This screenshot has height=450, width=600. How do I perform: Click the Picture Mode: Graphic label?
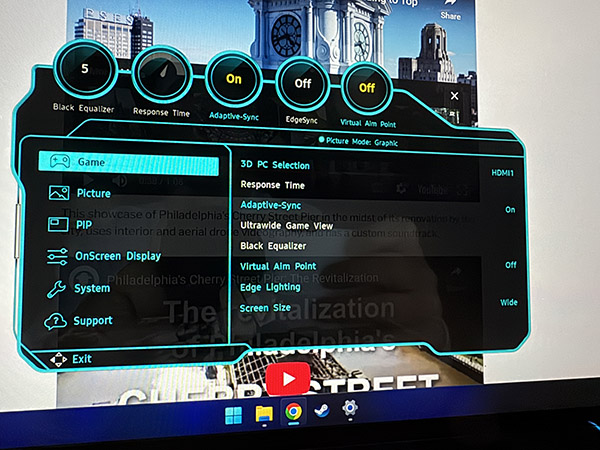tap(358, 141)
